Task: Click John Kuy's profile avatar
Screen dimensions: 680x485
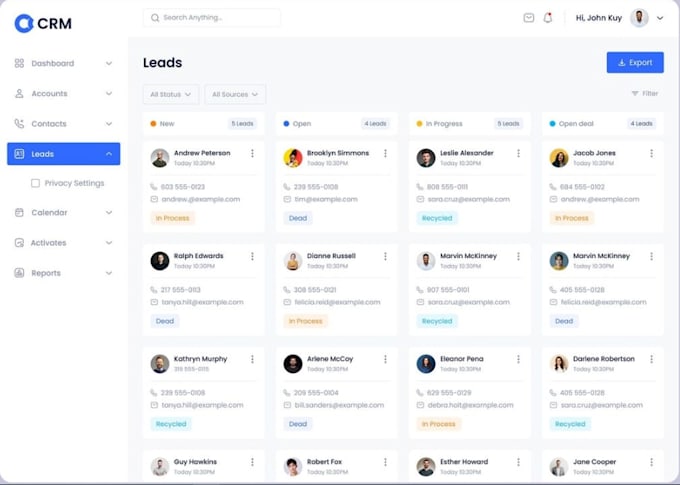Action: [x=639, y=18]
